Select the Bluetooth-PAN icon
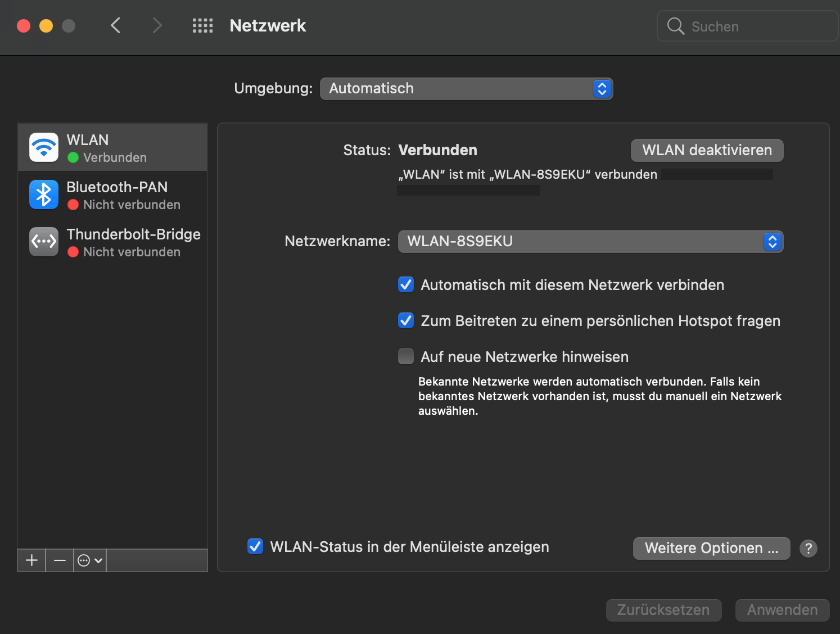840x634 pixels. pos(44,194)
